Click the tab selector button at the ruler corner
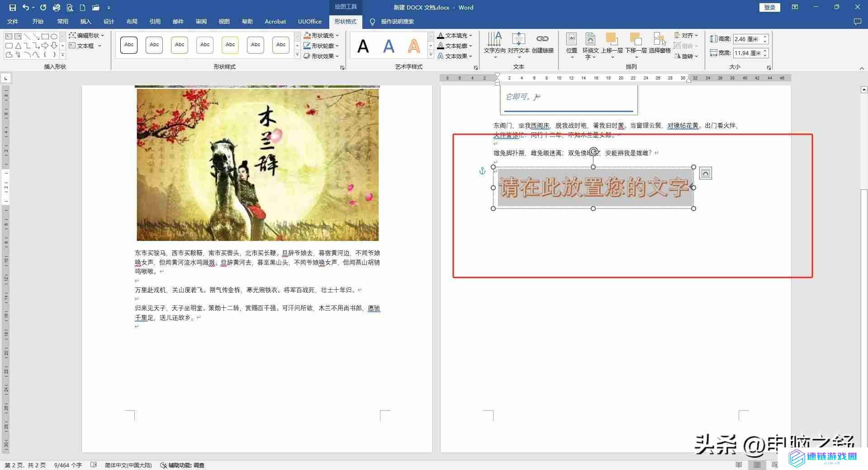Image resolution: width=868 pixels, height=470 pixels. point(6,78)
